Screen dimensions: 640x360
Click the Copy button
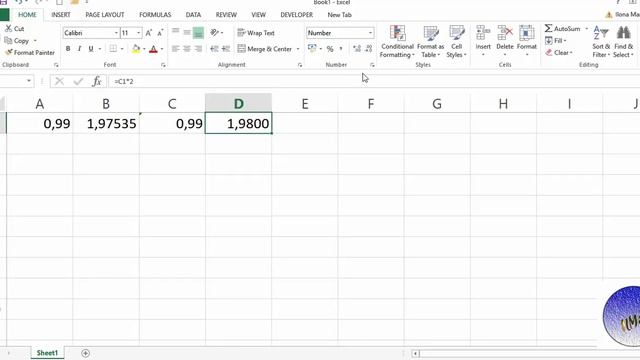(17, 41)
